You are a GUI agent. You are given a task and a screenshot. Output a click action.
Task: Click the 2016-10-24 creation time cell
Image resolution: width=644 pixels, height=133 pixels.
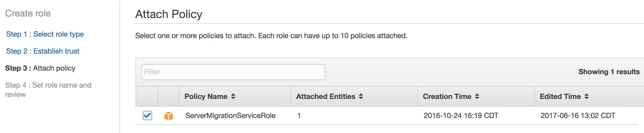pyautogui.click(x=461, y=115)
